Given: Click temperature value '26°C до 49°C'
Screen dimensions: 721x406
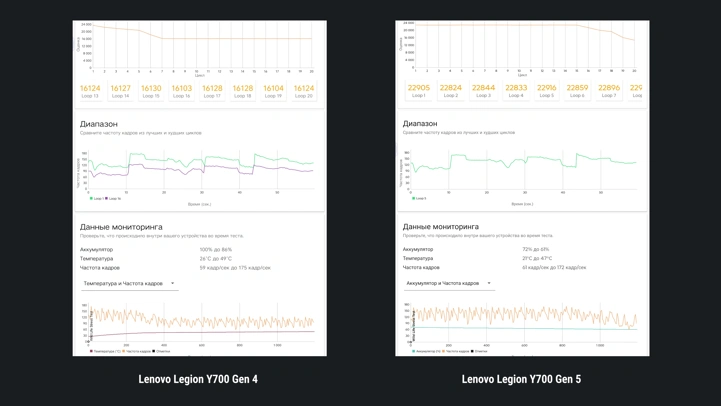Looking at the screenshot, I should click(x=216, y=259).
